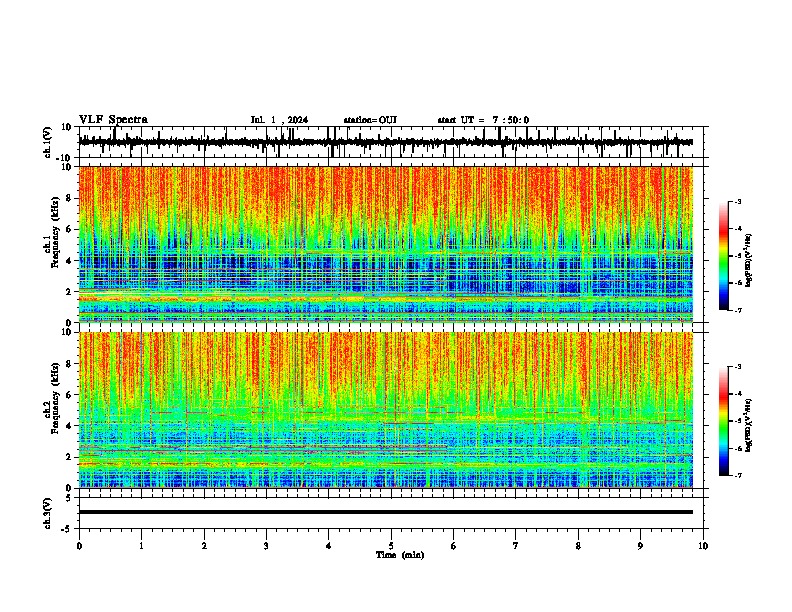Click the "Time (min)" axis label
792x612 pixels.
(x=400, y=555)
